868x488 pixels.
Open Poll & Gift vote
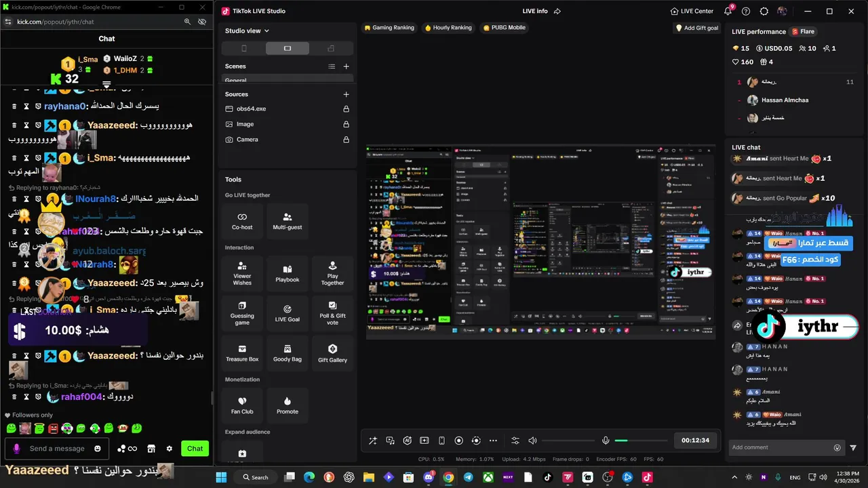332,313
